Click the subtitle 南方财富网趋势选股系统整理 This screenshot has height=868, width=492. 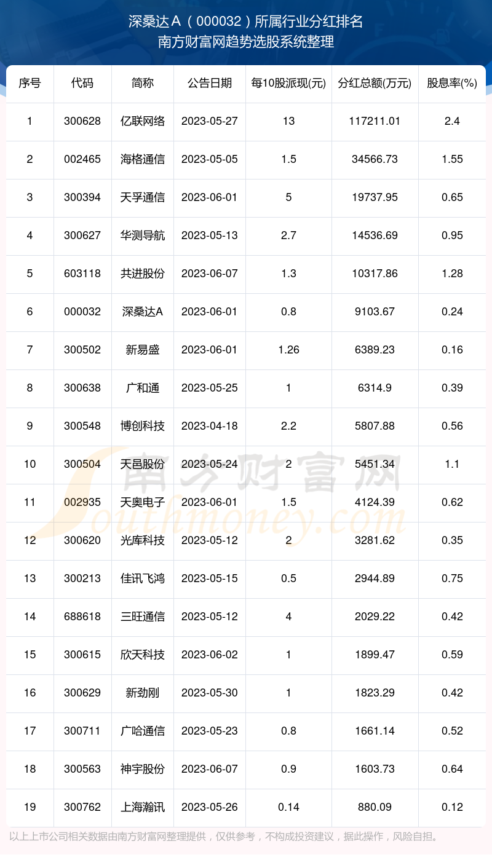[246, 42]
